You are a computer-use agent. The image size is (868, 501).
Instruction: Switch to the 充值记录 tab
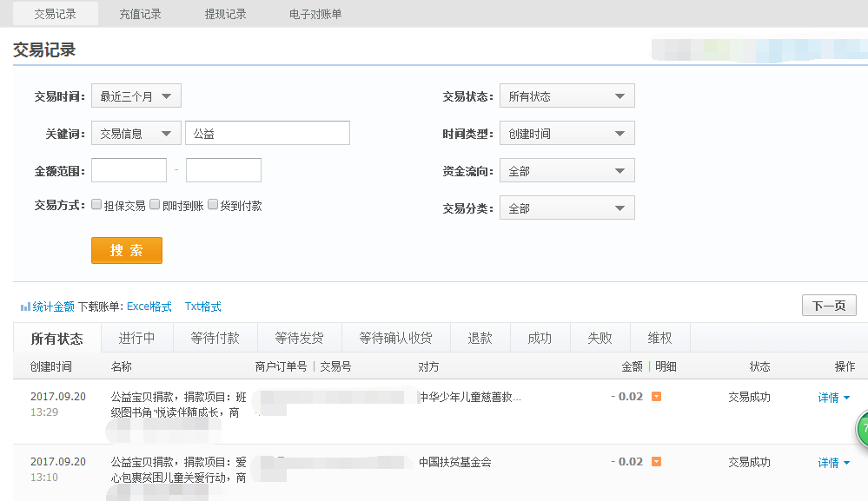tap(140, 14)
